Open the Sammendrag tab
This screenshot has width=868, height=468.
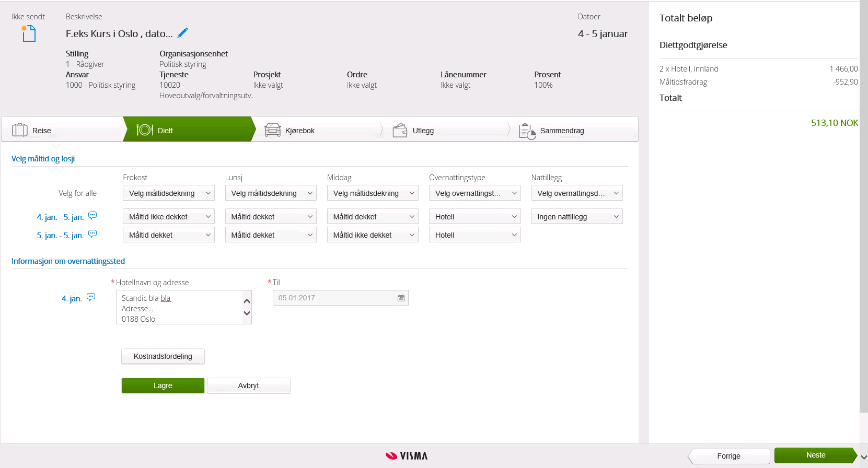[x=574, y=130]
